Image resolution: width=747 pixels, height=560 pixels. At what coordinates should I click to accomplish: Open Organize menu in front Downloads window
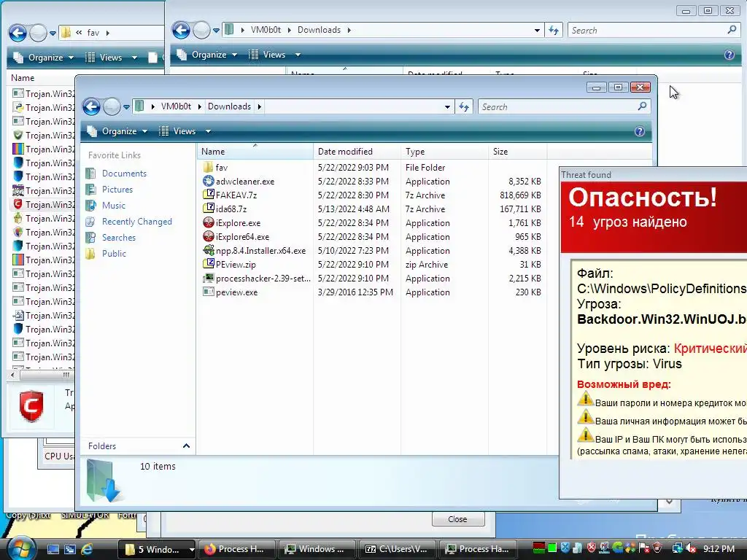(118, 131)
